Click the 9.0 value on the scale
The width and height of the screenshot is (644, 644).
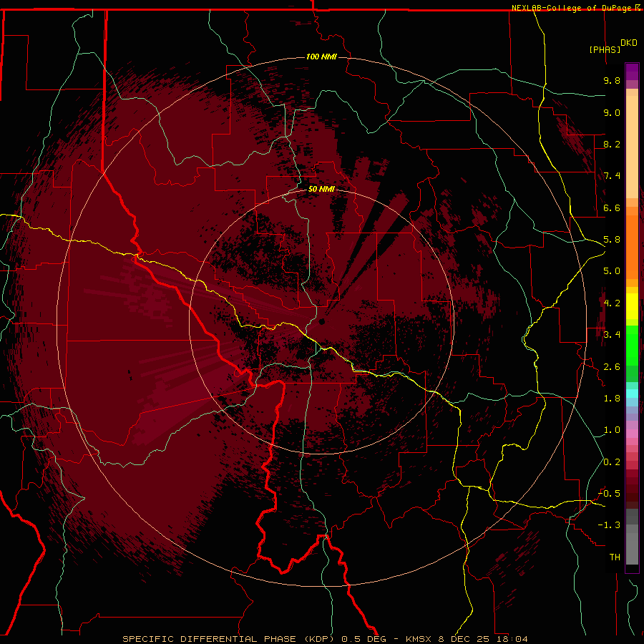tap(612, 112)
